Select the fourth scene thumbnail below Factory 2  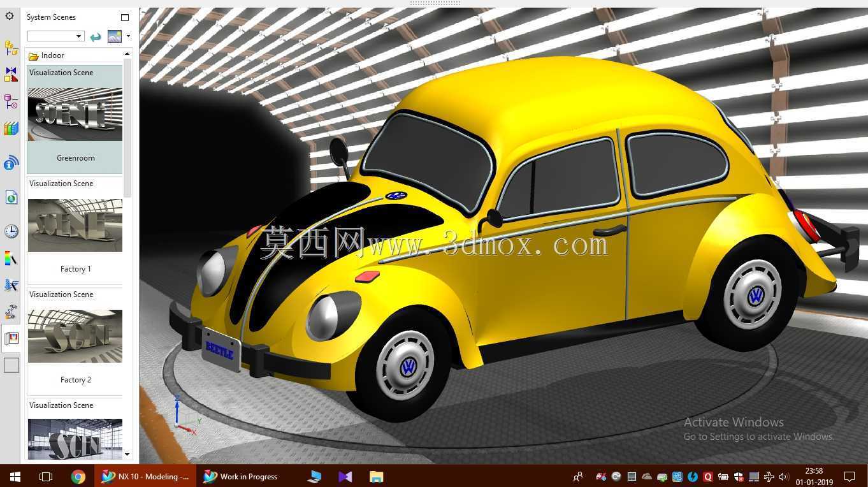[x=75, y=439]
